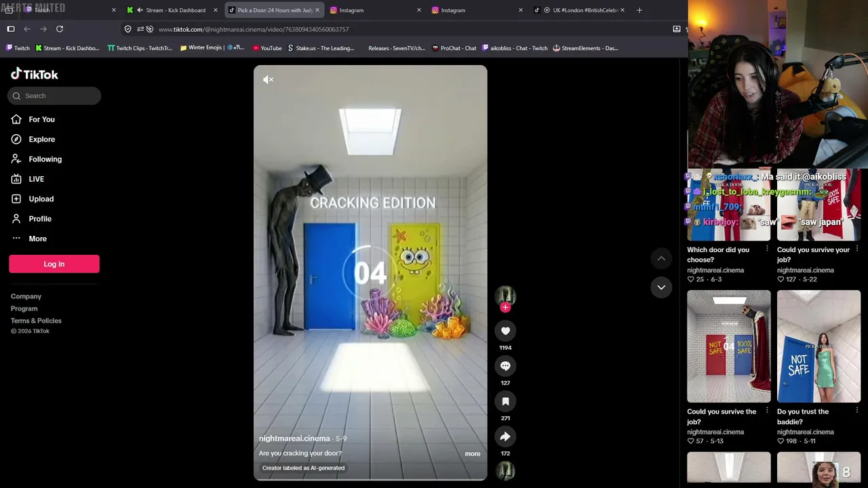Open the Terms & Policies link

click(36, 321)
